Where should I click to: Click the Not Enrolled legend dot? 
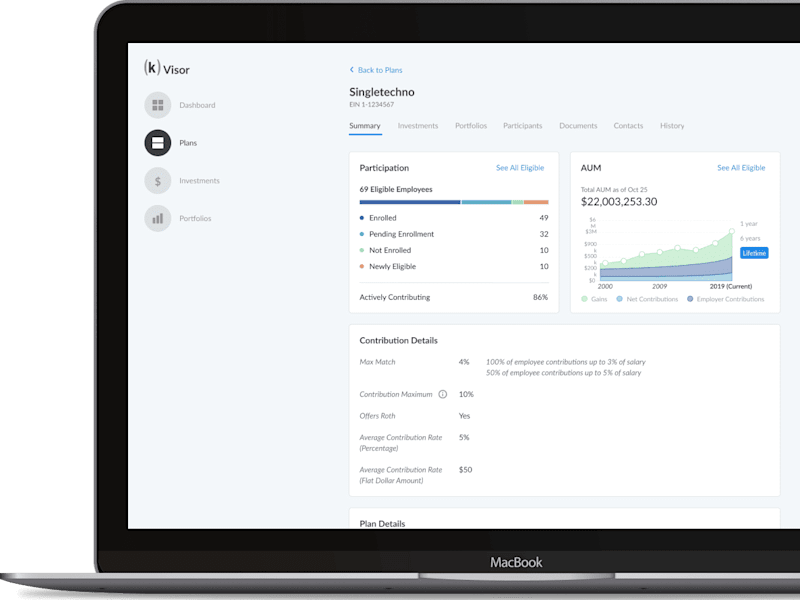[x=362, y=250]
